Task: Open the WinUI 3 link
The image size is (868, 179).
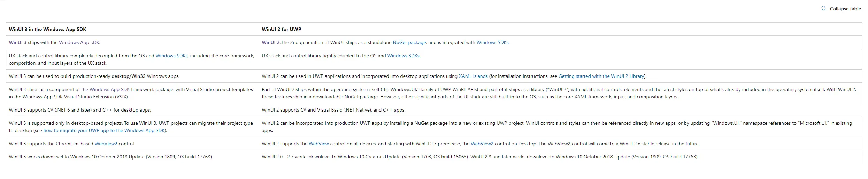Action: tap(18, 42)
